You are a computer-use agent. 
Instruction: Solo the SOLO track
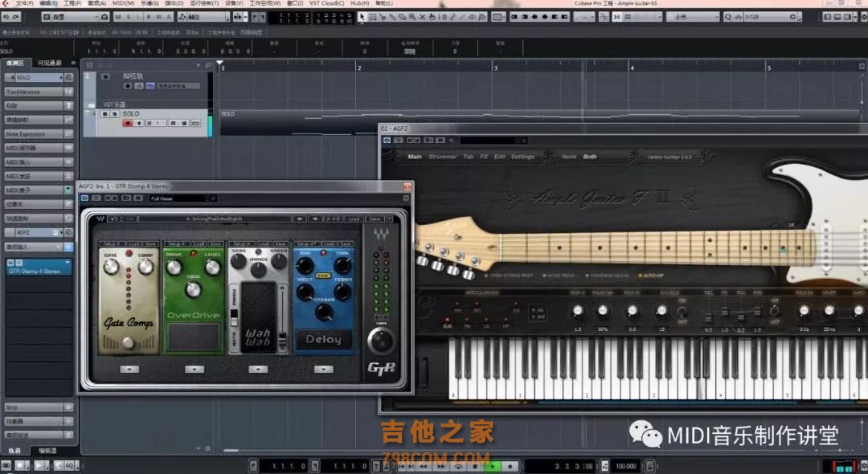tap(115, 114)
